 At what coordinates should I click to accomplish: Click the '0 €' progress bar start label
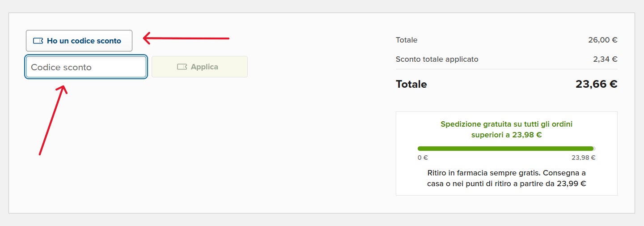click(423, 158)
